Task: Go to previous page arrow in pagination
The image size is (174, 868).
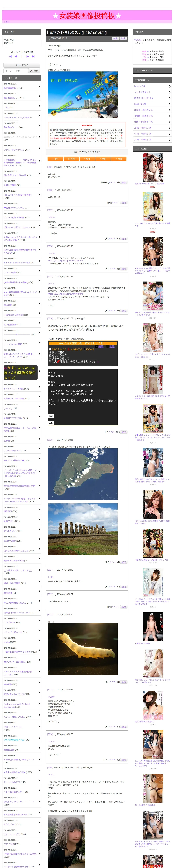Action: 16,57
